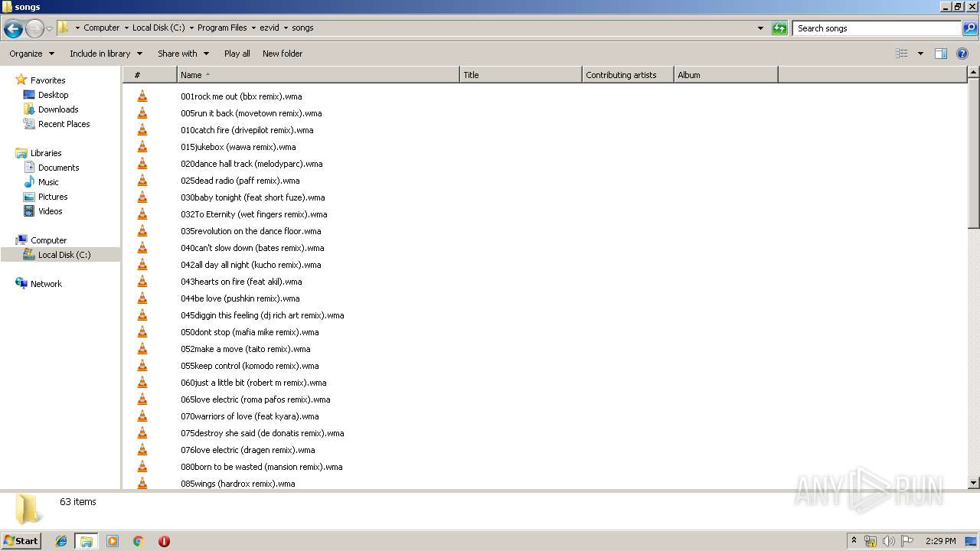Open recent pages dropdown beside Forward arrow
Screen dimensions: 980x551
click(49, 28)
